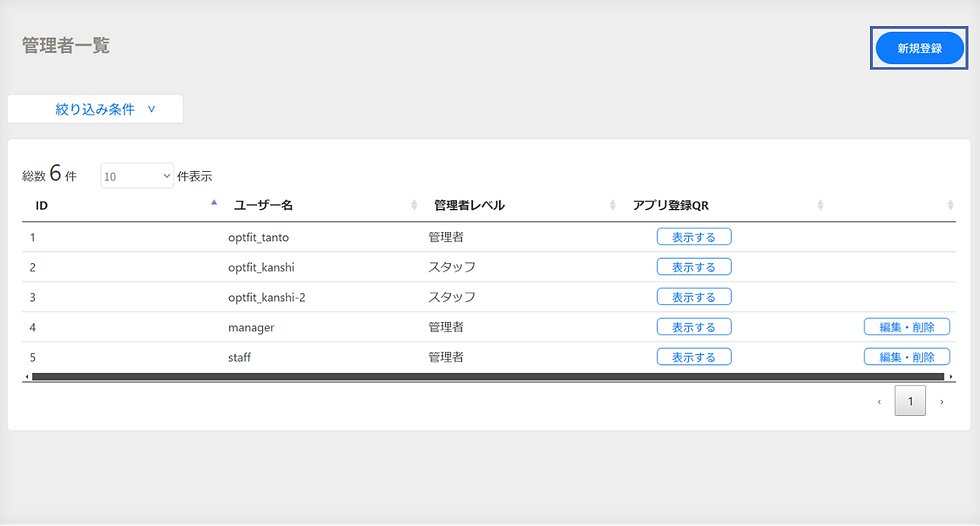Show QR code for staff
Viewport: 980px width, 526px height.
[x=694, y=357]
